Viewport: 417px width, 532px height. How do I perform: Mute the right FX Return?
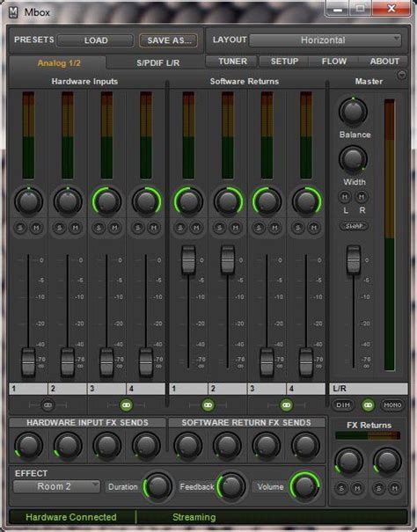[395, 488]
